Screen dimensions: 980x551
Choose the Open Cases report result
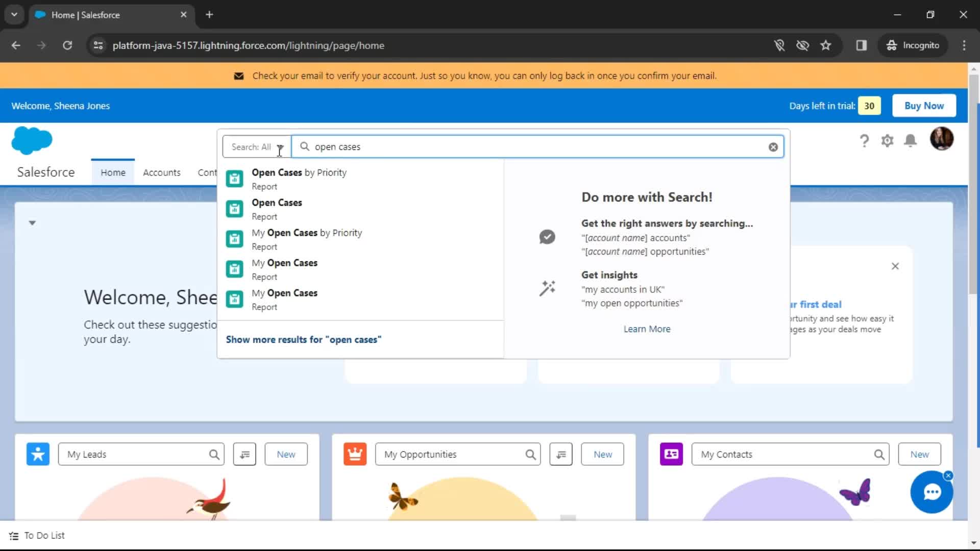pyautogui.click(x=360, y=209)
